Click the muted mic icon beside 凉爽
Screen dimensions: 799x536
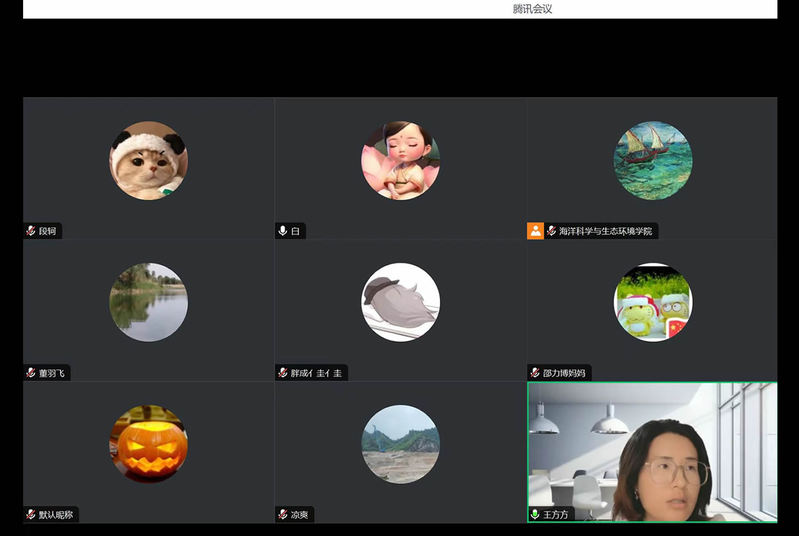click(x=283, y=515)
